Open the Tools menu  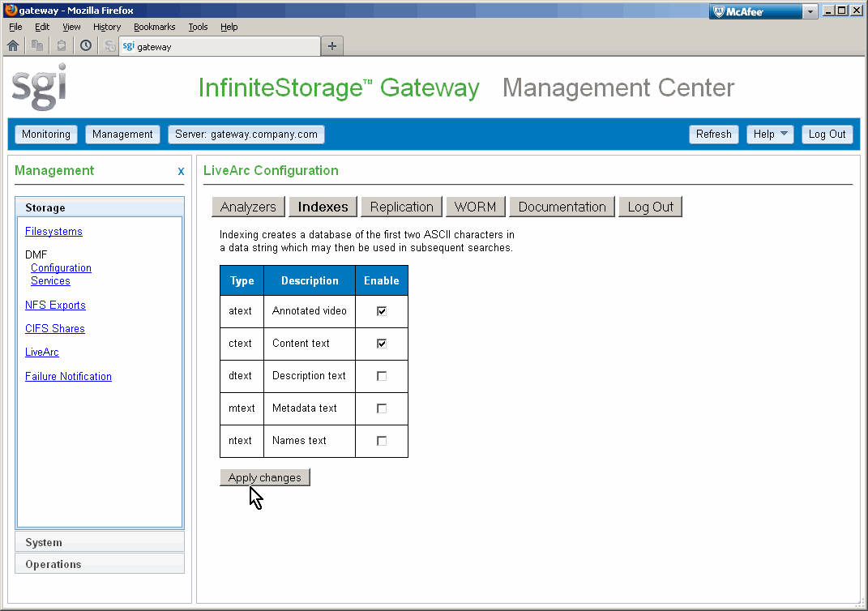point(198,27)
